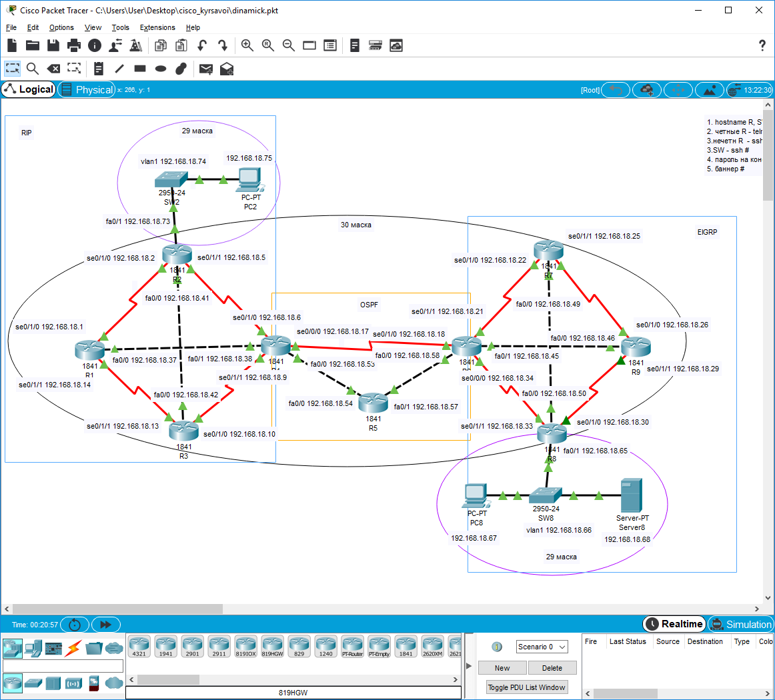Copy selection using the copy icon
This screenshot has height=700, width=775.
pos(161,45)
